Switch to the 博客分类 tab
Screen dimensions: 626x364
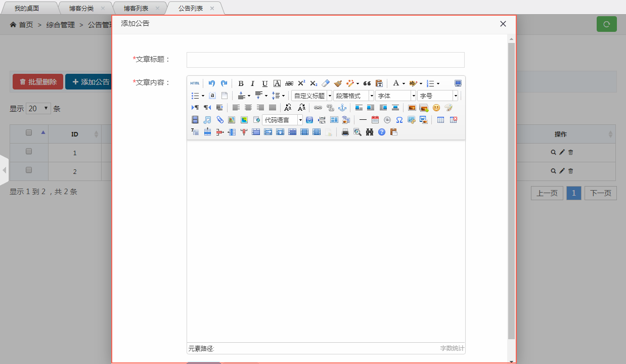click(81, 8)
